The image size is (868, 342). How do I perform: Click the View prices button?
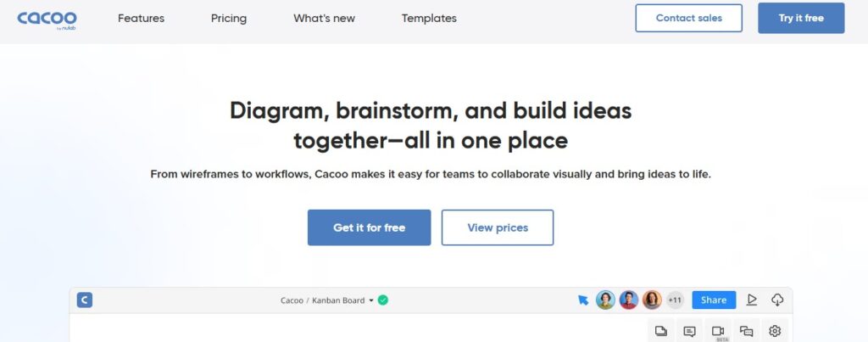[x=498, y=227]
